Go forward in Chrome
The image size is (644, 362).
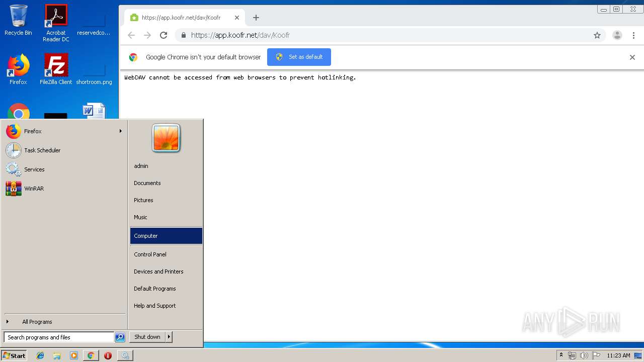(147, 35)
